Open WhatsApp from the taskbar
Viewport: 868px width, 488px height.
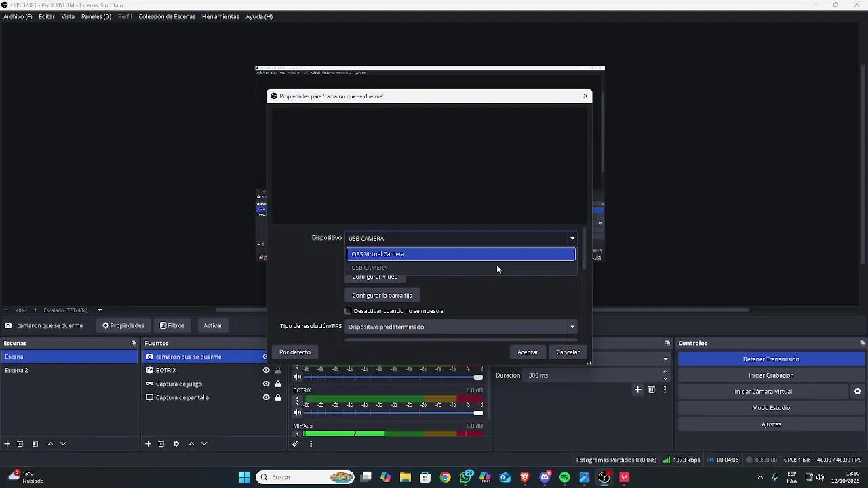(x=465, y=477)
